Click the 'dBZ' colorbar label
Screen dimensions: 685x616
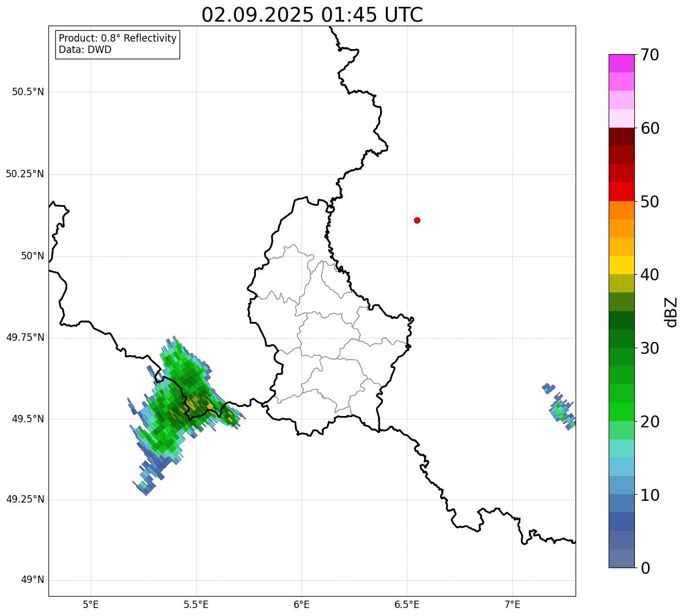point(671,311)
